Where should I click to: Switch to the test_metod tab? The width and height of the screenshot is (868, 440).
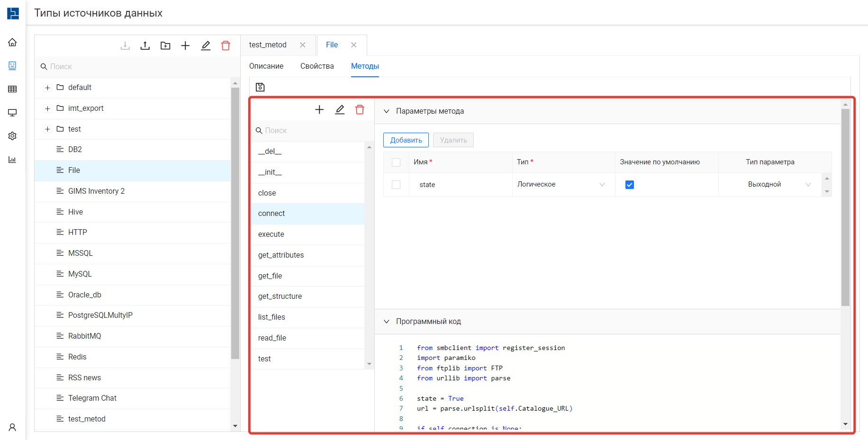point(268,45)
